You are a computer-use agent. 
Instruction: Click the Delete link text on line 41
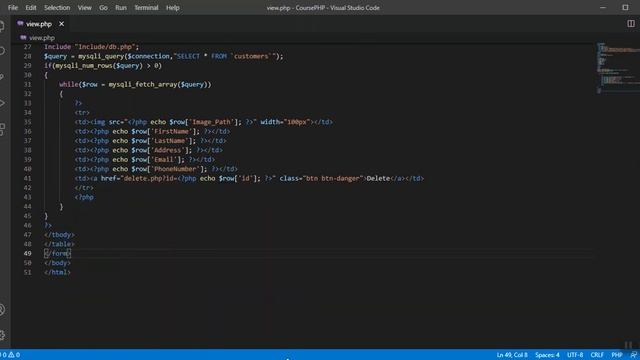378,178
